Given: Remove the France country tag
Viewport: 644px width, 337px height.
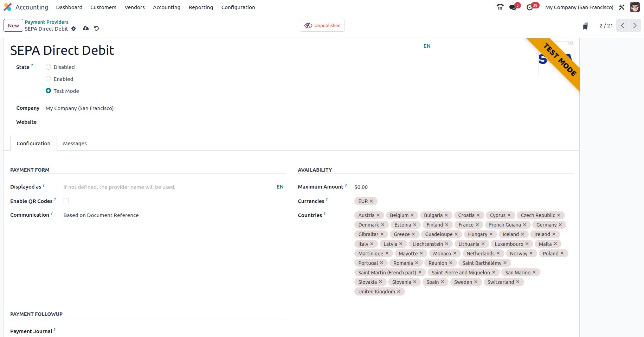Looking at the screenshot, I should [x=477, y=225].
